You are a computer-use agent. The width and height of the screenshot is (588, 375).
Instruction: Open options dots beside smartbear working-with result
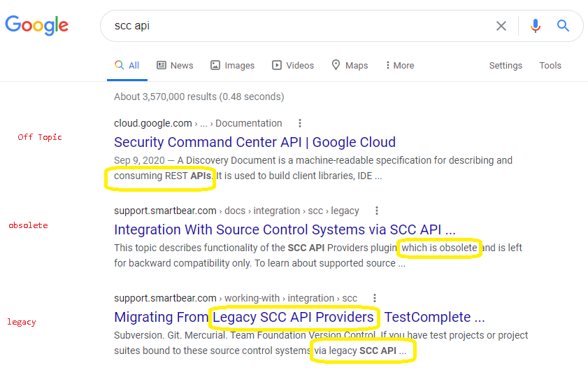click(x=375, y=298)
